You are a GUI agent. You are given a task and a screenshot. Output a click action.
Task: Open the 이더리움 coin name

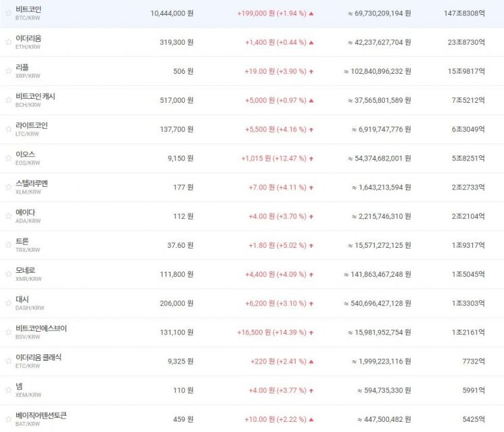coord(28,39)
